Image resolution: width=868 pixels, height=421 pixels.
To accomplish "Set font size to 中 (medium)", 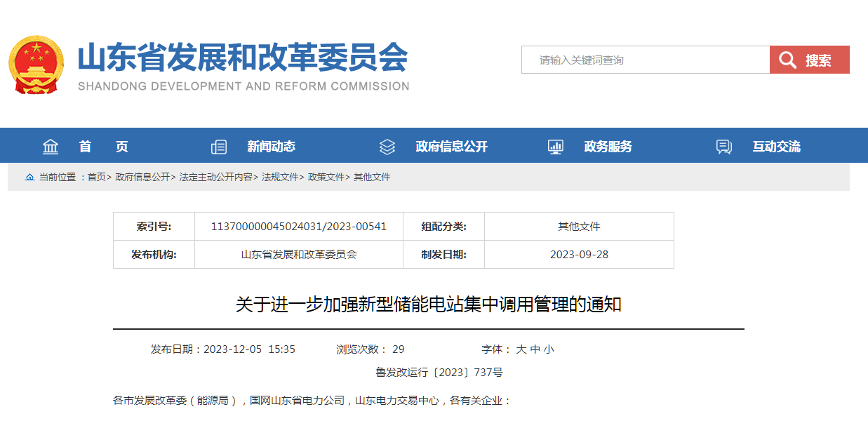I will tap(535, 349).
